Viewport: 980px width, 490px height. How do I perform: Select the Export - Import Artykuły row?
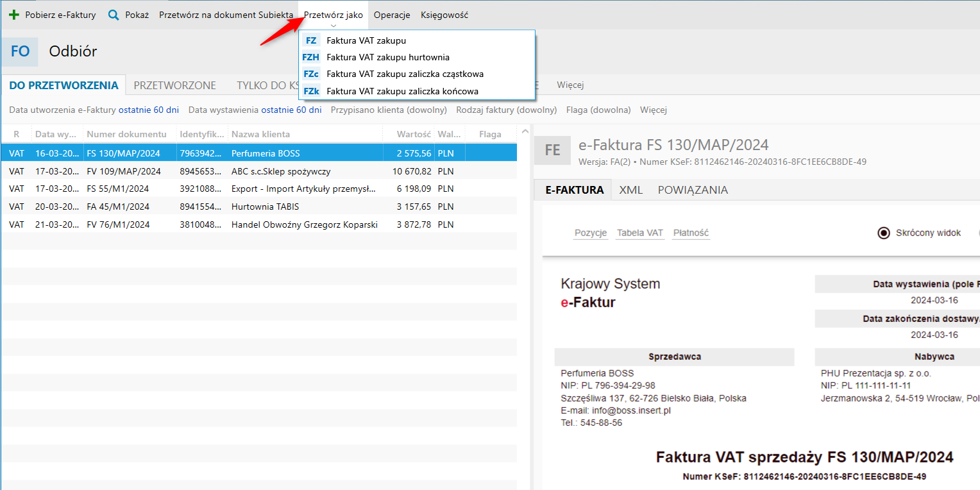click(258, 189)
